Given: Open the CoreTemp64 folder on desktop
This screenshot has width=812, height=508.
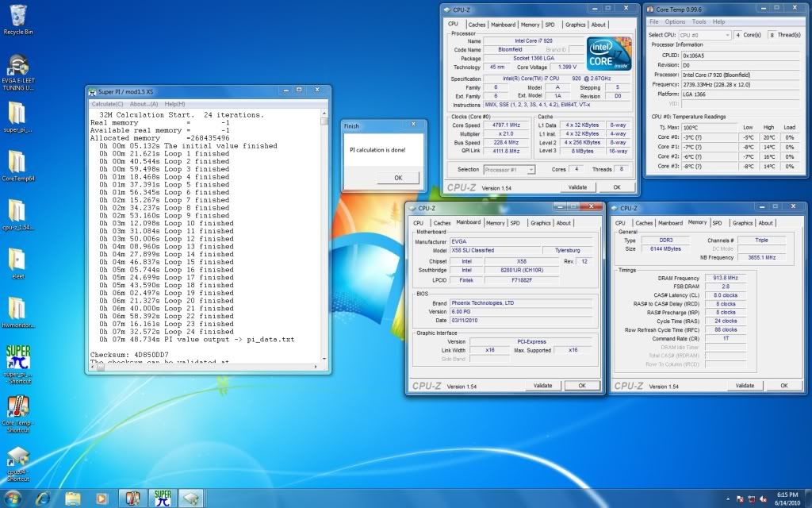Looking at the screenshot, I should pos(16,162).
